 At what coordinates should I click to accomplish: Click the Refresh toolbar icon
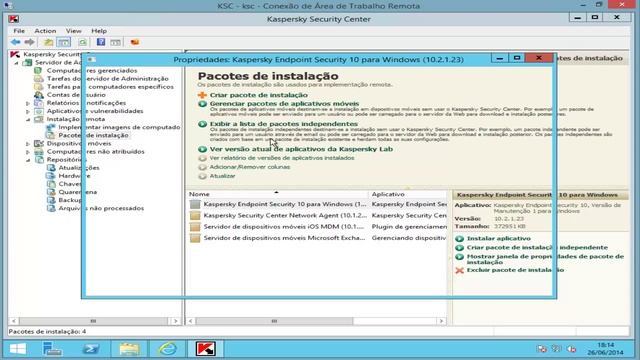click(x=82, y=42)
